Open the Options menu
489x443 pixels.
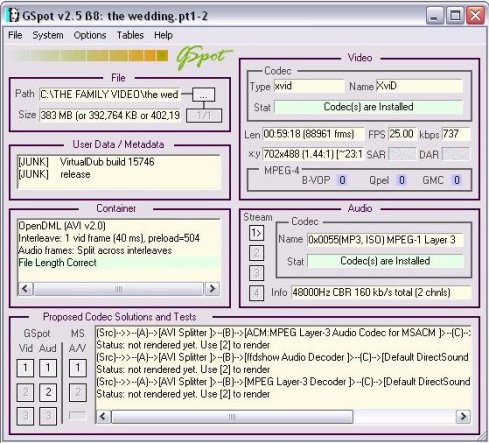point(90,35)
